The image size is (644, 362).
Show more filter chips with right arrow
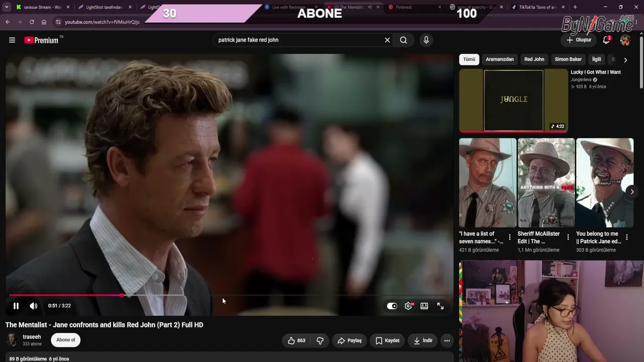[x=625, y=60]
